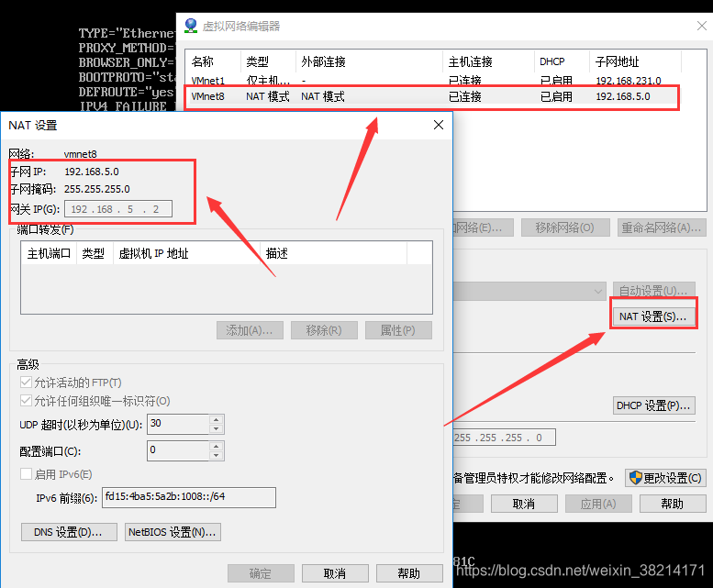Click the 主机端口 column header in port forwarding
713x588 pixels.
tap(50, 253)
